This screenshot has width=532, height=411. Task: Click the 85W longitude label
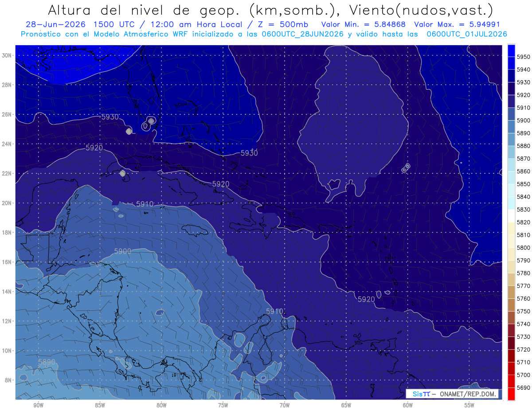(100, 406)
